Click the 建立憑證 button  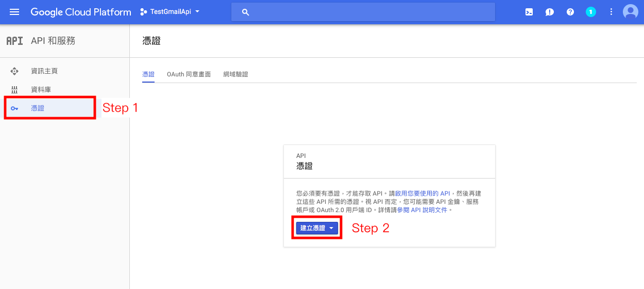(317, 228)
